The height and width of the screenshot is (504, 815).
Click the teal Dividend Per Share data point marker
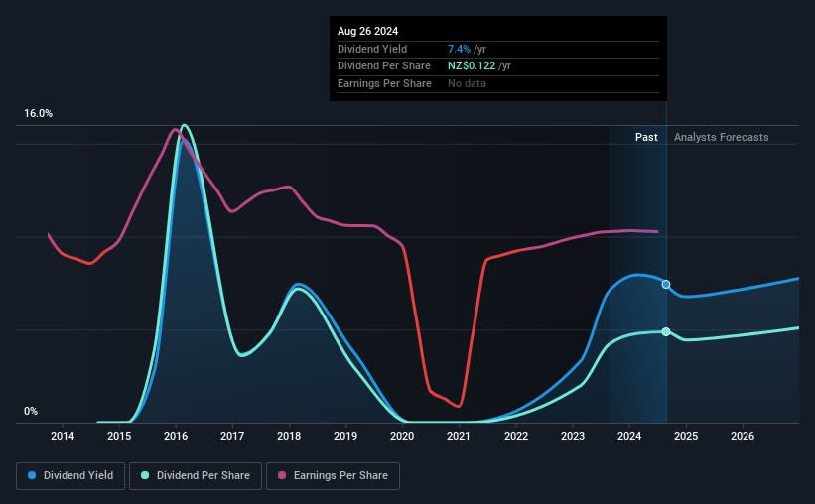click(666, 331)
